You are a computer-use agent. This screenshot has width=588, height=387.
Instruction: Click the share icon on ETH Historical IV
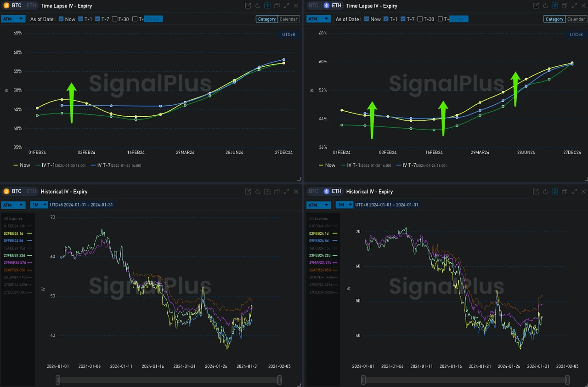536,192
